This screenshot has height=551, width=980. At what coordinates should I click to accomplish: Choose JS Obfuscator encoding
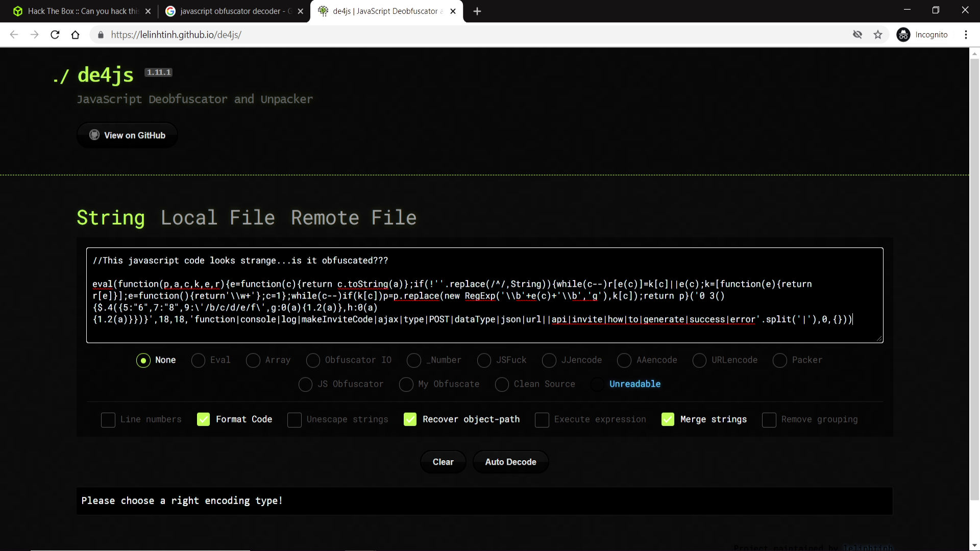pyautogui.click(x=305, y=384)
